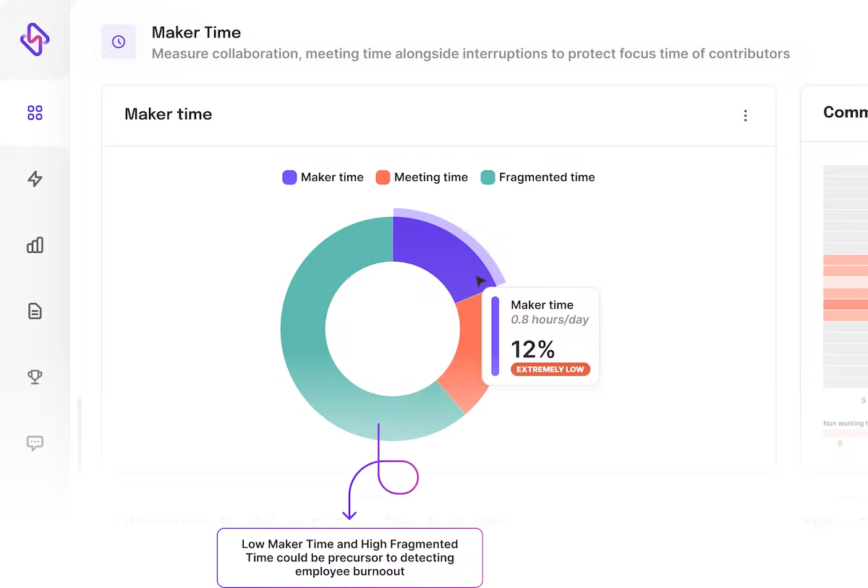868x588 pixels.
Task: Open the Maker time card options menu
Action: coord(745,116)
